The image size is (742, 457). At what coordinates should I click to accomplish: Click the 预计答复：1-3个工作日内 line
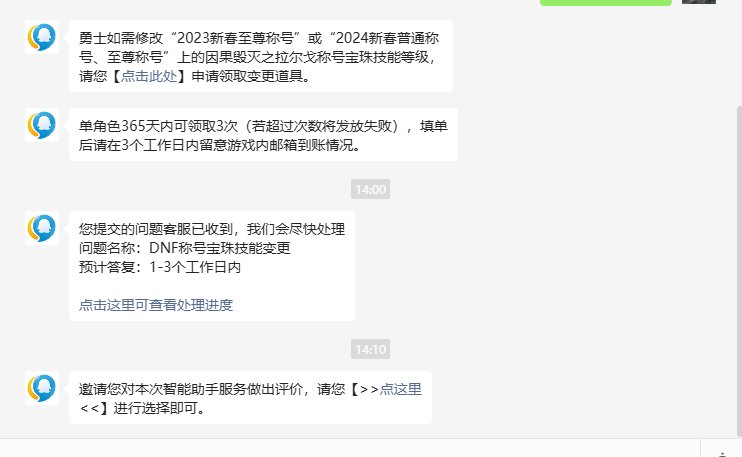coord(160,267)
